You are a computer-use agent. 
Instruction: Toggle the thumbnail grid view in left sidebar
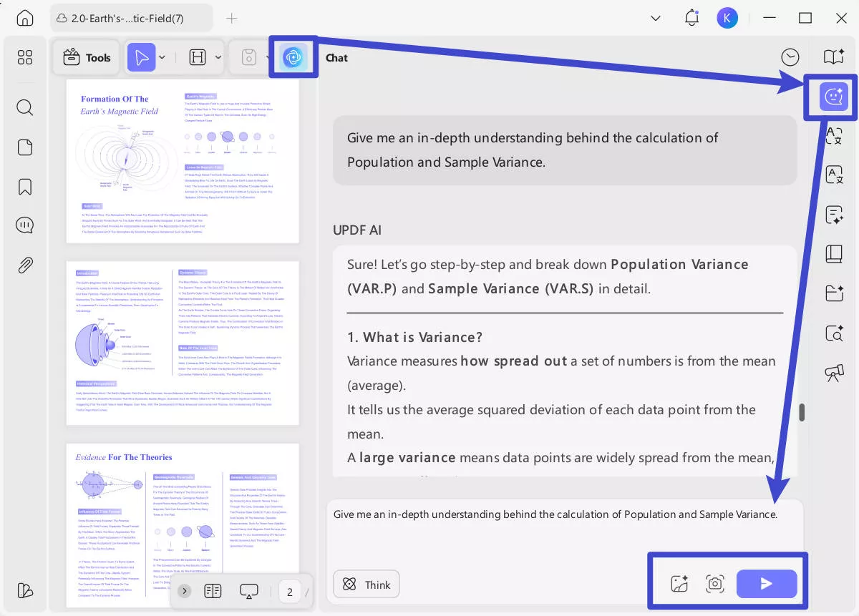[25, 57]
